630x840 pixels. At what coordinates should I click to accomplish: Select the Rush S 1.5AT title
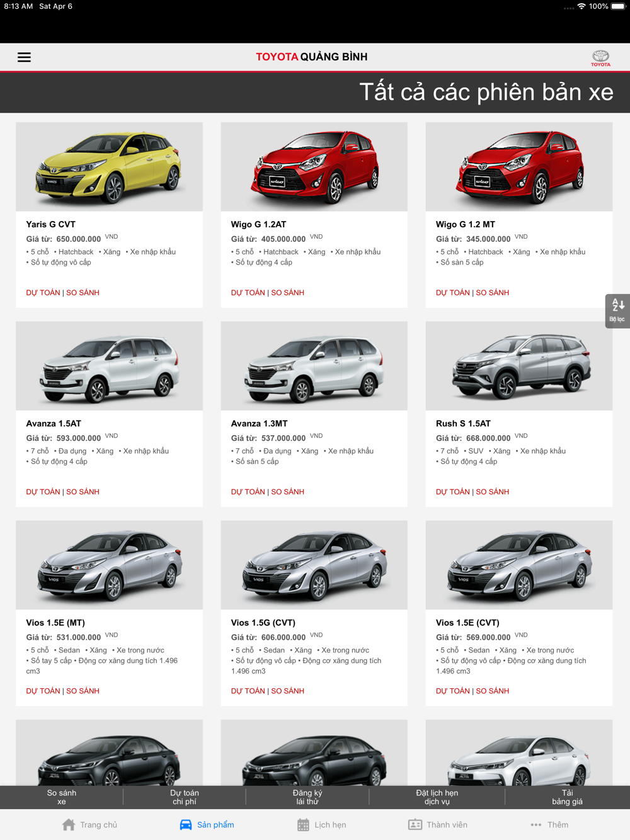pyautogui.click(x=463, y=423)
